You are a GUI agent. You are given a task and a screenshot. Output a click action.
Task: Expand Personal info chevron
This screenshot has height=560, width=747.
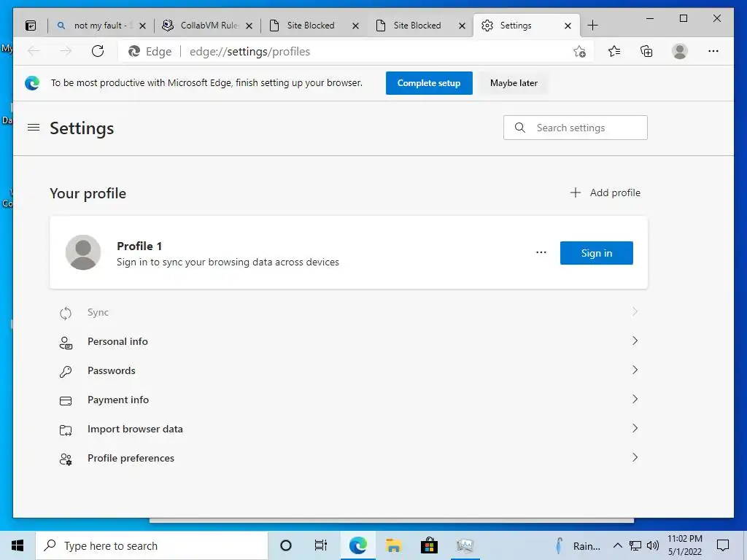[635, 341]
